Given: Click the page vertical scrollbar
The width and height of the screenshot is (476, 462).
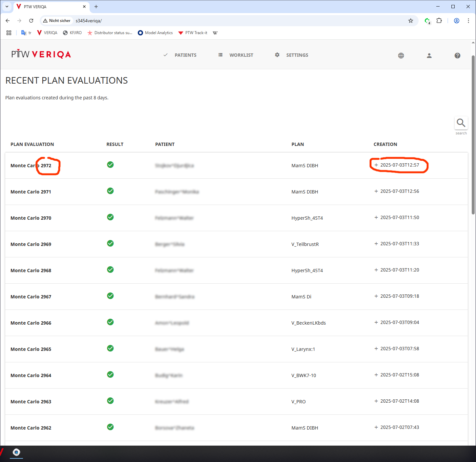Looking at the screenshot, I should [473, 134].
